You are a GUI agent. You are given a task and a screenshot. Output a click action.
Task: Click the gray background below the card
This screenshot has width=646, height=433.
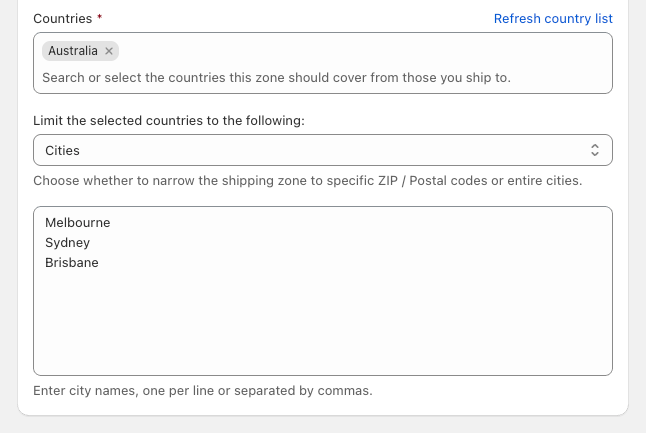click(x=322, y=425)
